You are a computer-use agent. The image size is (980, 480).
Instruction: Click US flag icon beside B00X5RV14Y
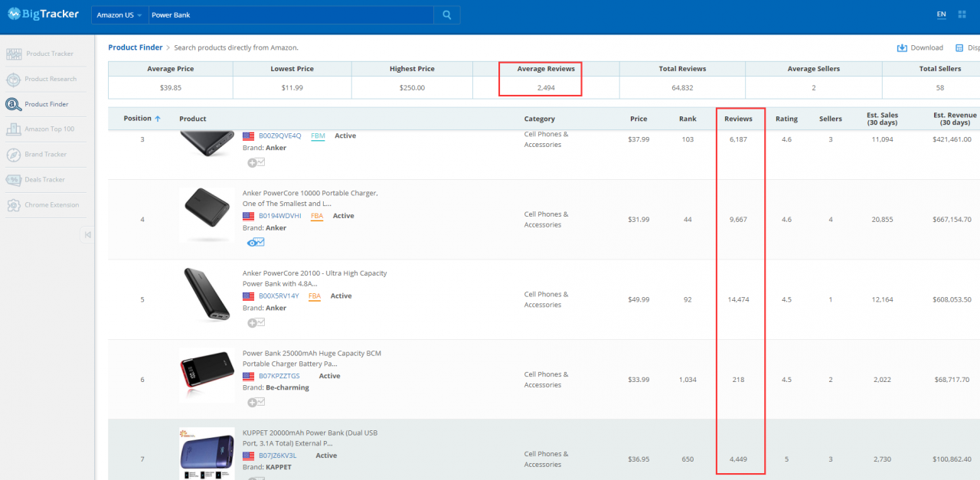(248, 296)
